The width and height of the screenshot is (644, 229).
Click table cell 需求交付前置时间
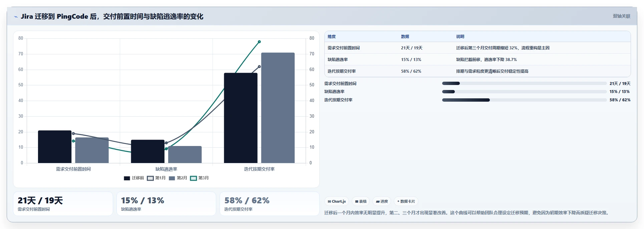coord(344,48)
